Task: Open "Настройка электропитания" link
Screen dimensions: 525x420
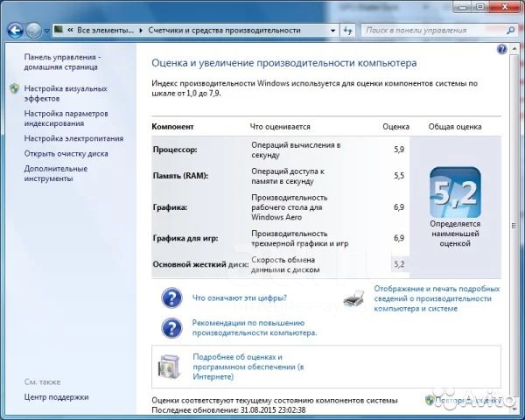Action: pos(73,138)
